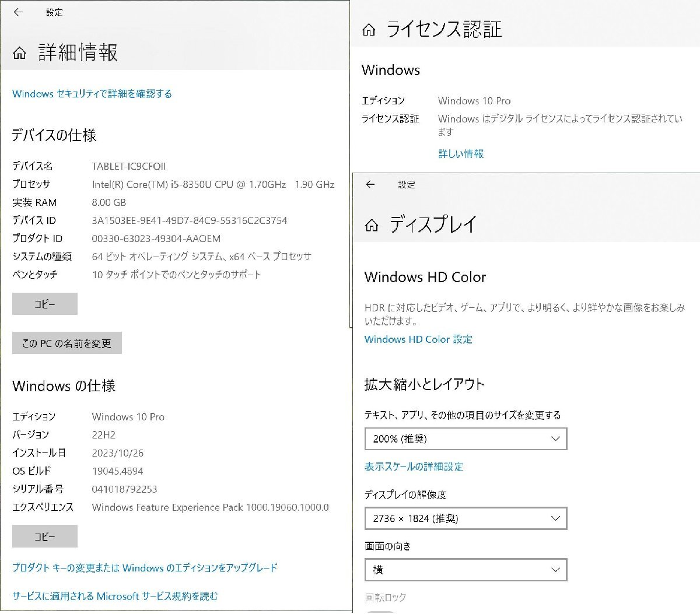
Task: Select device name TABLET-IC9CFQII text
Action: [x=129, y=166]
